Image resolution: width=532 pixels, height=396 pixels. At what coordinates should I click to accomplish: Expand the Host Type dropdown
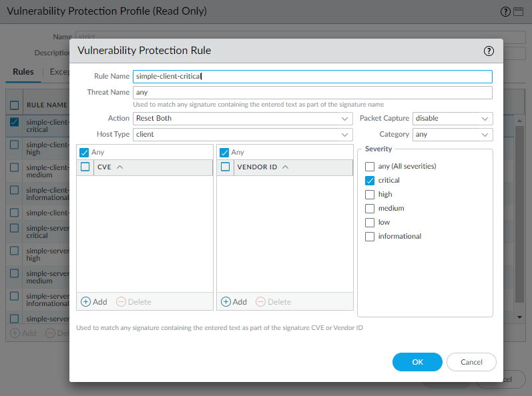pyautogui.click(x=243, y=135)
